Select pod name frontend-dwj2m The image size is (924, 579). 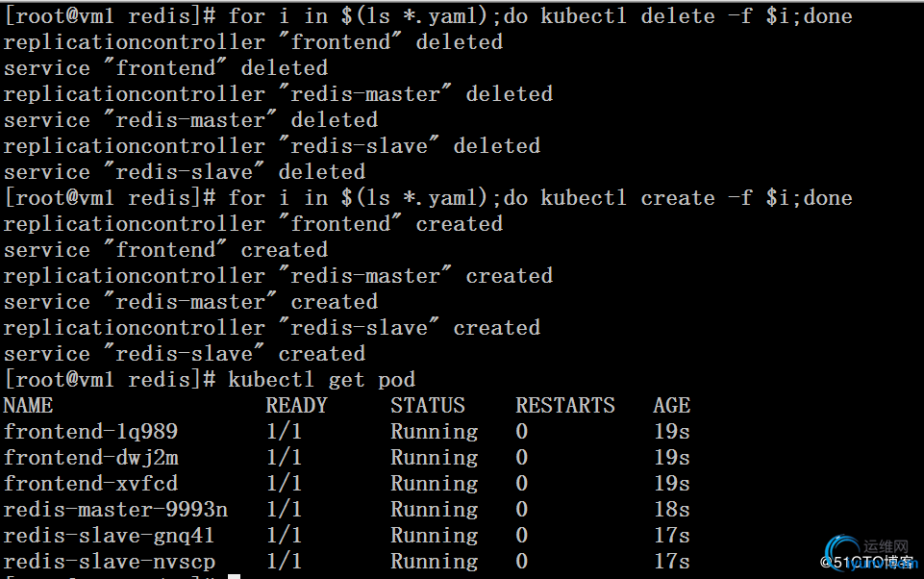[90, 458]
